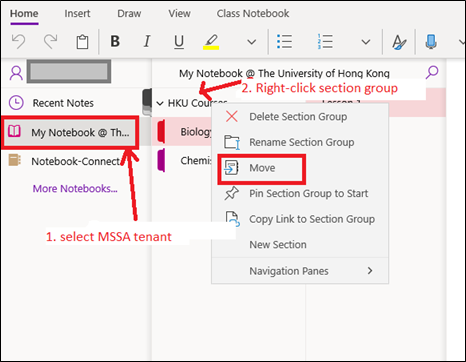The width and height of the screenshot is (466, 362).
Task: Click the Navigation Panes submenu arrow
Action: point(370,271)
